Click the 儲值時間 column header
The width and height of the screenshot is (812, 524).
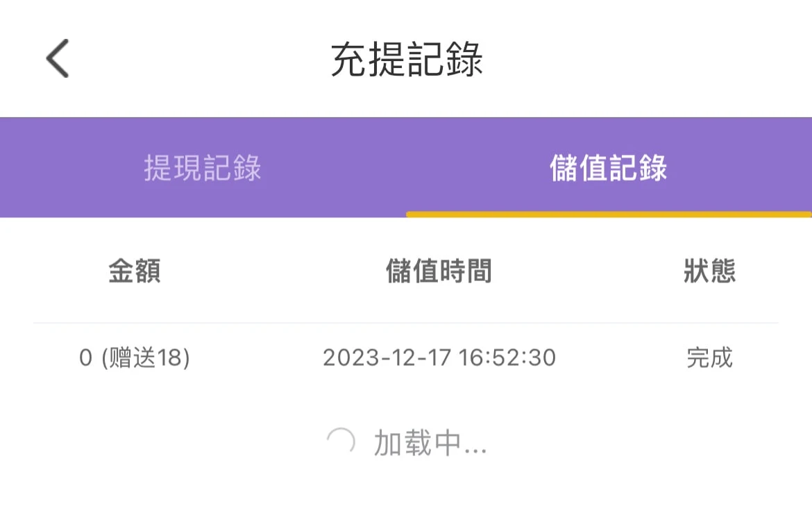[439, 272]
